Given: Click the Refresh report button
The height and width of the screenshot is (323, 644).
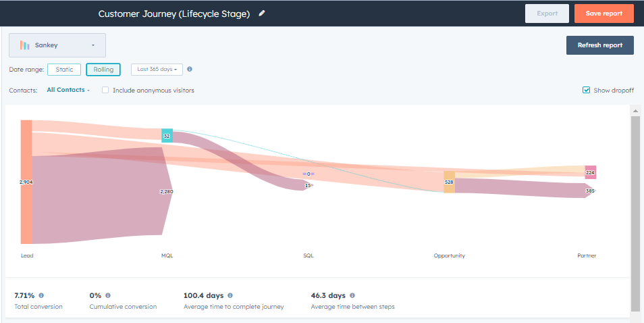Looking at the screenshot, I should click(x=600, y=45).
